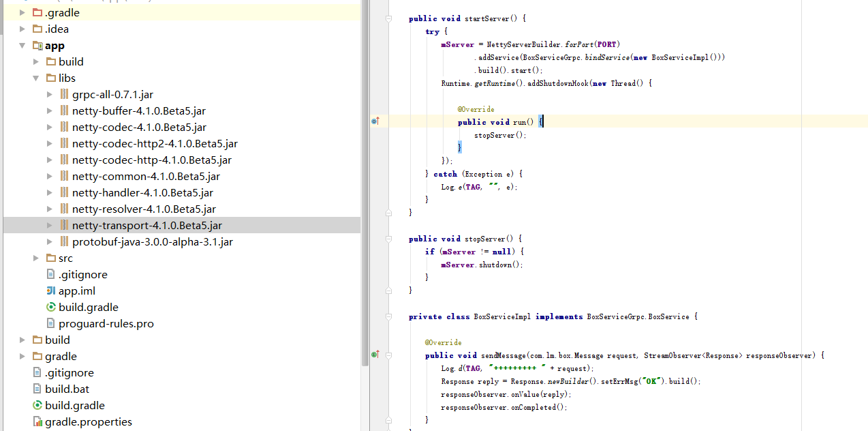868x431 pixels.
Task: Click the grpc-all-0.7.1.jar archive icon
Action: pos(65,95)
